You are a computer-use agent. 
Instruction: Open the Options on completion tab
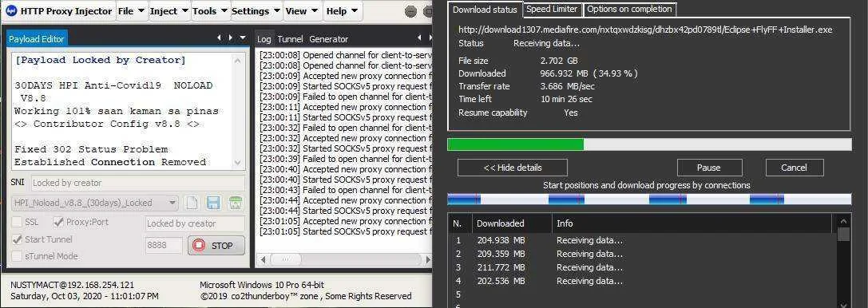point(629,9)
